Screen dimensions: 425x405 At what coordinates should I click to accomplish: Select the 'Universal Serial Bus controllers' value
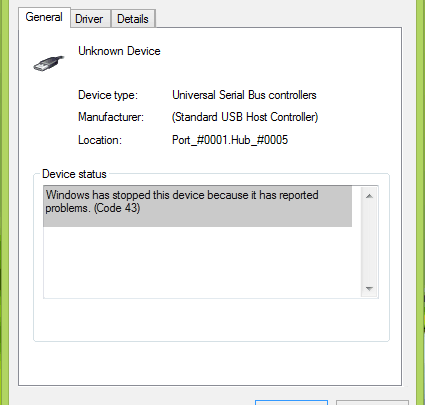point(244,95)
